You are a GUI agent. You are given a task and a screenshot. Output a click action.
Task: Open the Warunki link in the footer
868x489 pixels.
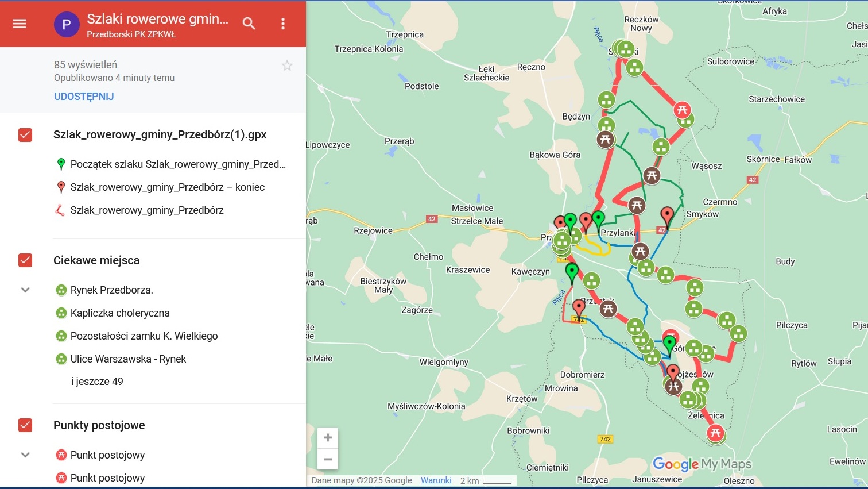(x=436, y=480)
